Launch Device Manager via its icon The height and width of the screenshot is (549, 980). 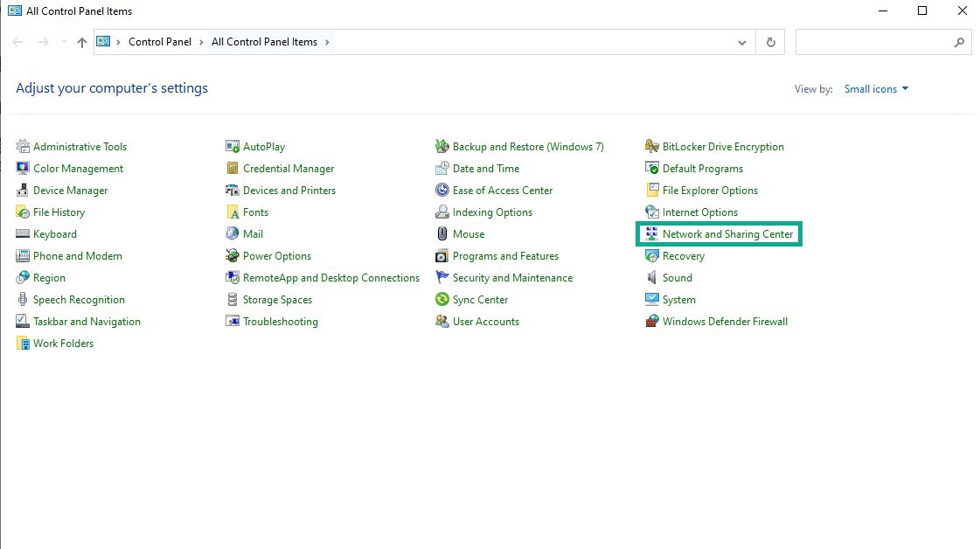click(23, 190)
